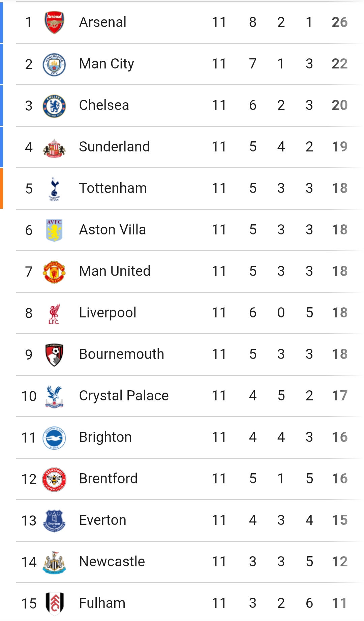Select the Fulham team name
Viewport: 364px width, 621px height.
click(x=102, y=603)
